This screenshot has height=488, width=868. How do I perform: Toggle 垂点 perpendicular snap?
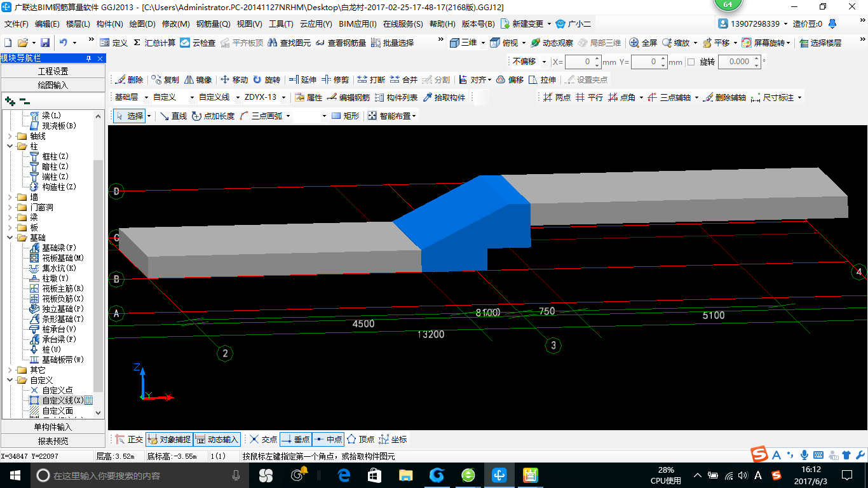coord(295,439)
